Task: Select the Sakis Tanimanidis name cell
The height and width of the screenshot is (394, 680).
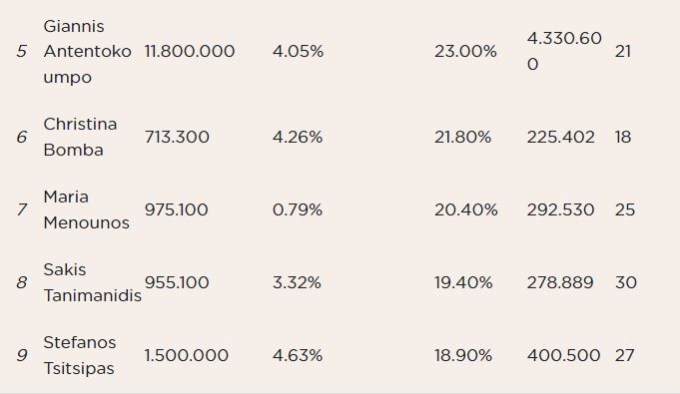Action: [x=92, y=283]
